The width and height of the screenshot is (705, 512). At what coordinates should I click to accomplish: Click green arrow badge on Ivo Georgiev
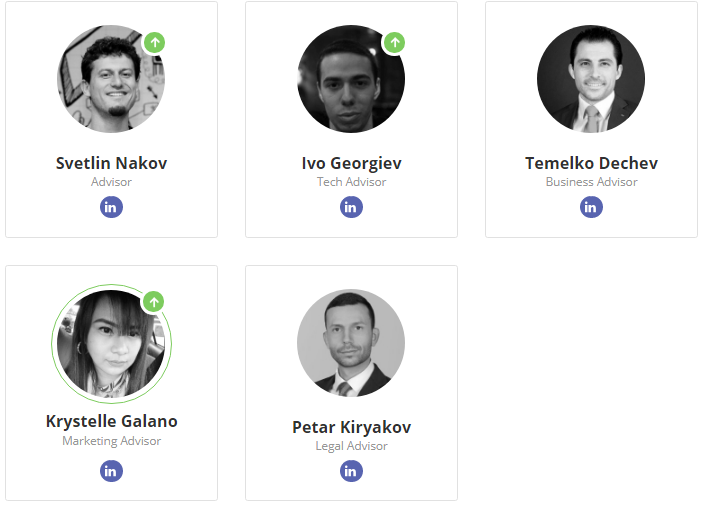pyautogui.click(x=395, y=42)
